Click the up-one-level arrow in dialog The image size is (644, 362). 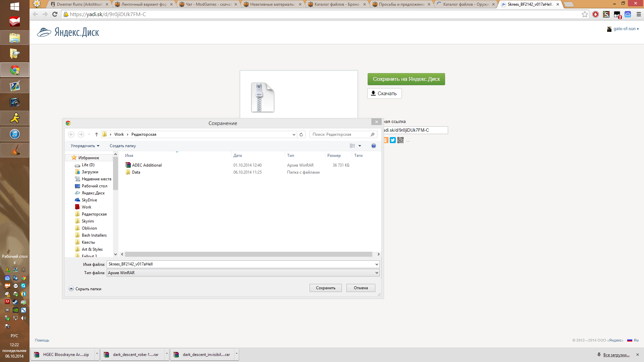97,134
